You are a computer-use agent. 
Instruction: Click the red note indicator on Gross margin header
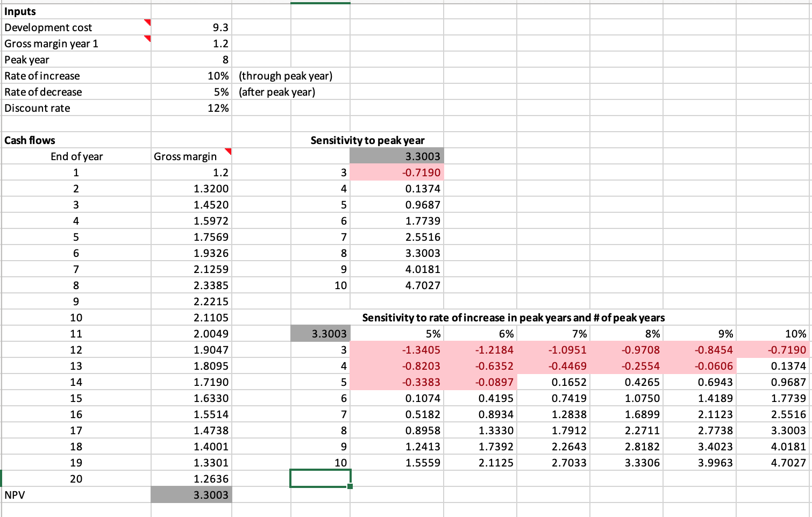[228, 153]
